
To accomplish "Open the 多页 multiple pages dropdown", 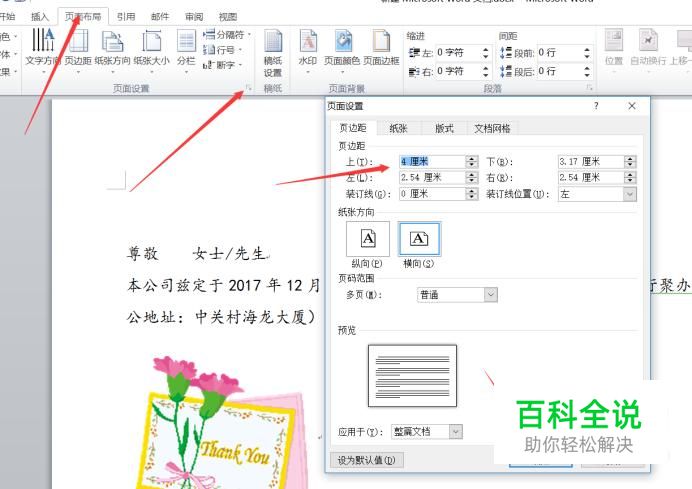I will tap(457, 295).
